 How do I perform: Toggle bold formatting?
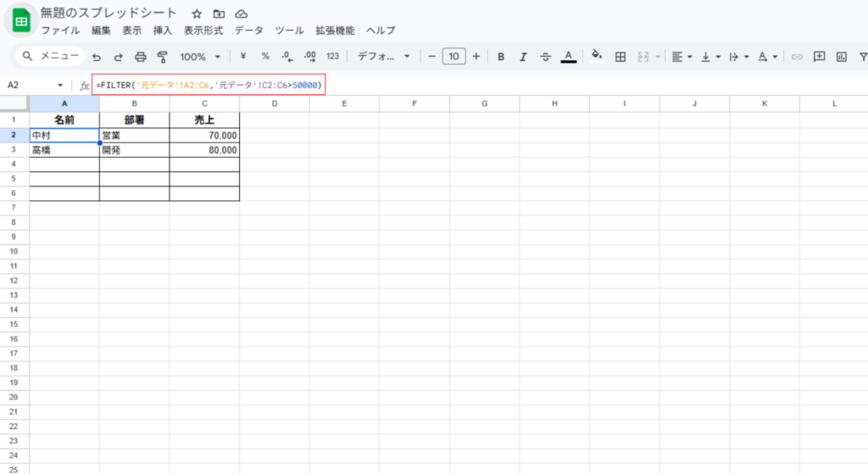point(501,57)
